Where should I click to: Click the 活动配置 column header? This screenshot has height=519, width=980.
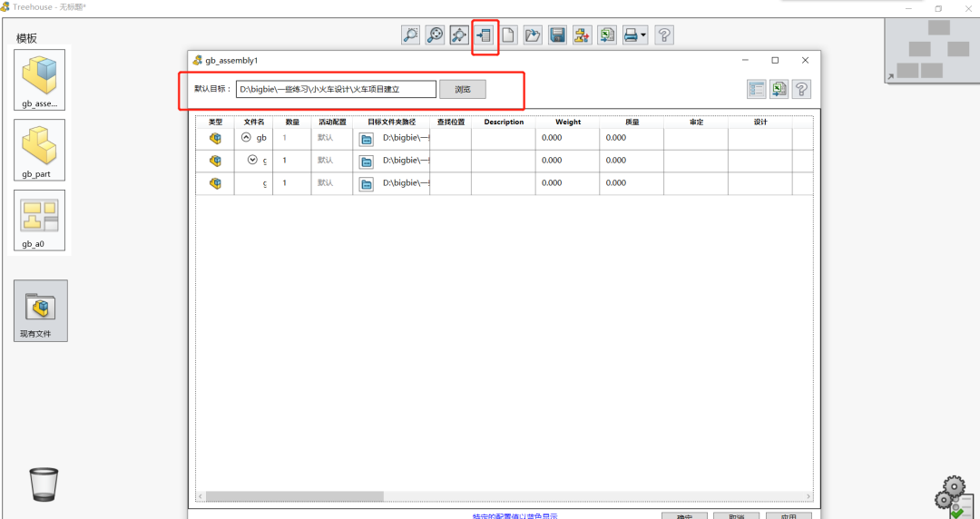332,122
